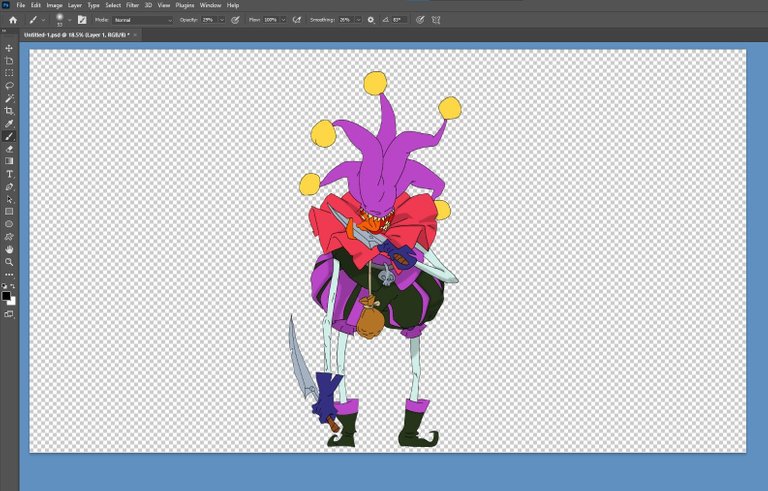Expand the toolbar double-arrow toggle
This screenshot has height=491, width=768.
coord(4,31)
